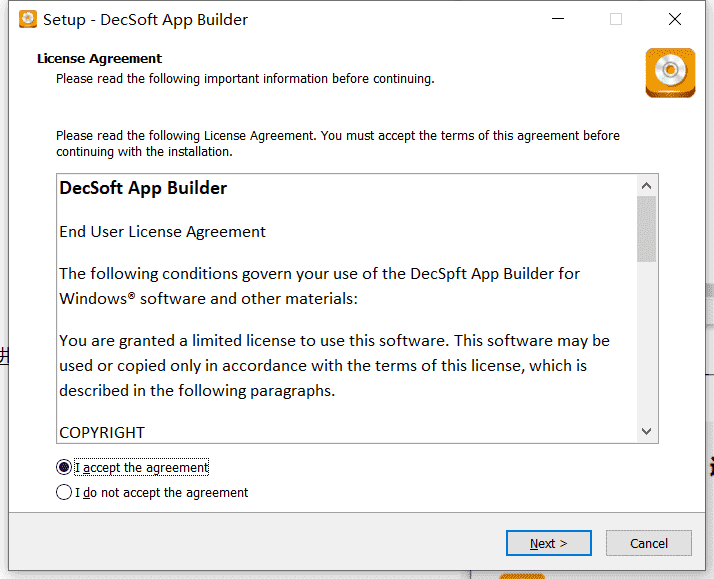Image resolution: width=714 pixels, height=579 pixels.
Task: Click the Next button
Action: click(549, 543)
